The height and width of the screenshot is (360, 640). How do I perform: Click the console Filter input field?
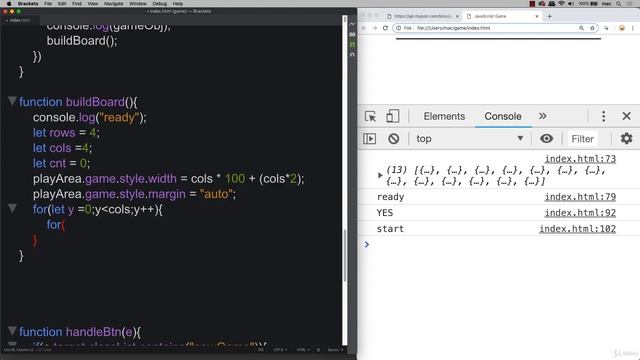click(x=582, y=139)
